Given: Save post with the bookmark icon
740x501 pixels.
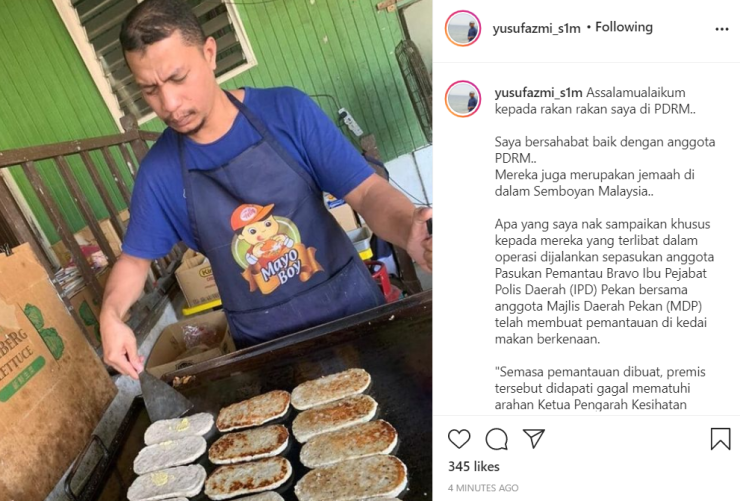Looking at the screenshot, I should click(x=720, y=439).
